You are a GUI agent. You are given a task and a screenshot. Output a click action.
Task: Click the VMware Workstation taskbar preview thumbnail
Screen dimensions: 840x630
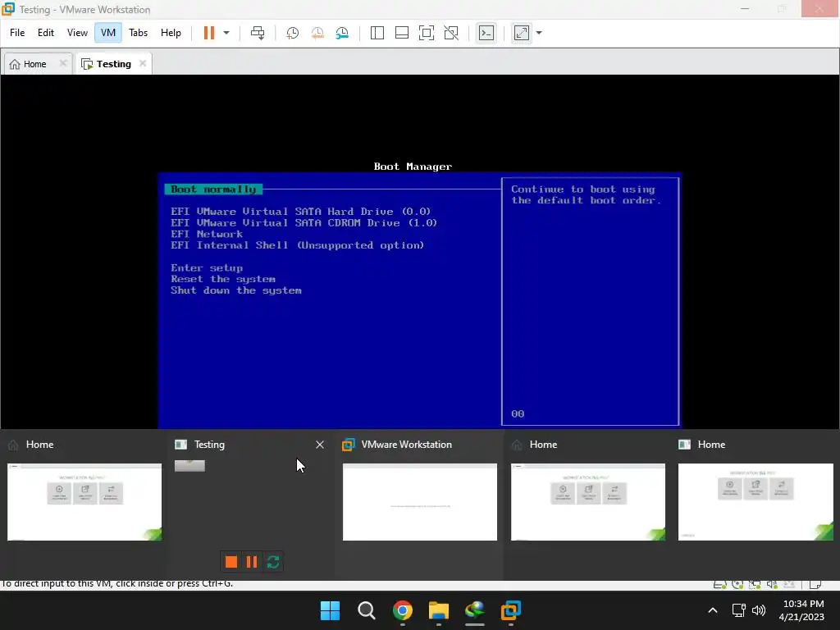coord(419,502)
